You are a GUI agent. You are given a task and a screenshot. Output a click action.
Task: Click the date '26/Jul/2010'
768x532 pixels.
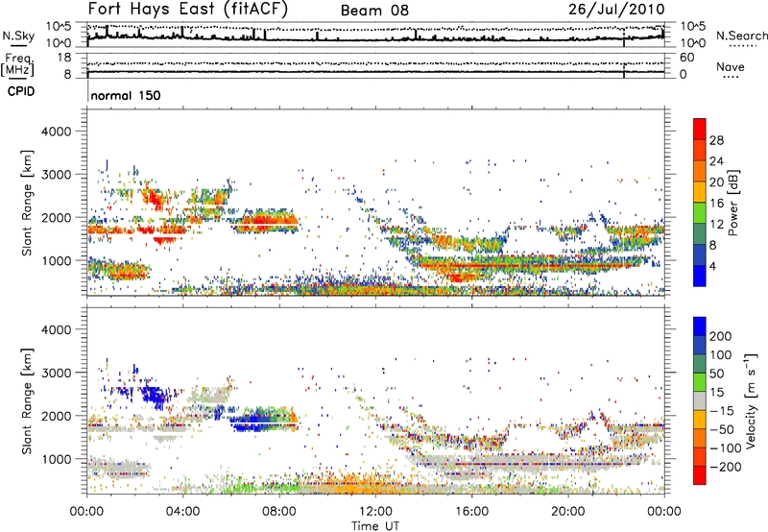click(616, 10)
